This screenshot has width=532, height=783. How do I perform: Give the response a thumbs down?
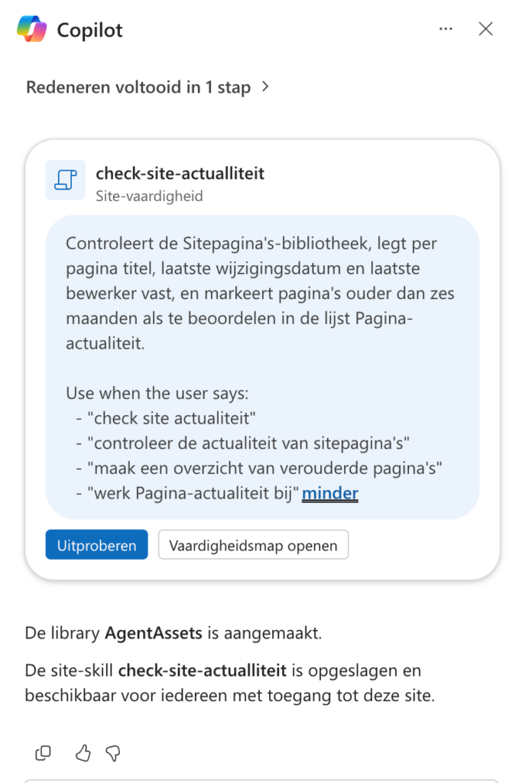click(113, 753)
